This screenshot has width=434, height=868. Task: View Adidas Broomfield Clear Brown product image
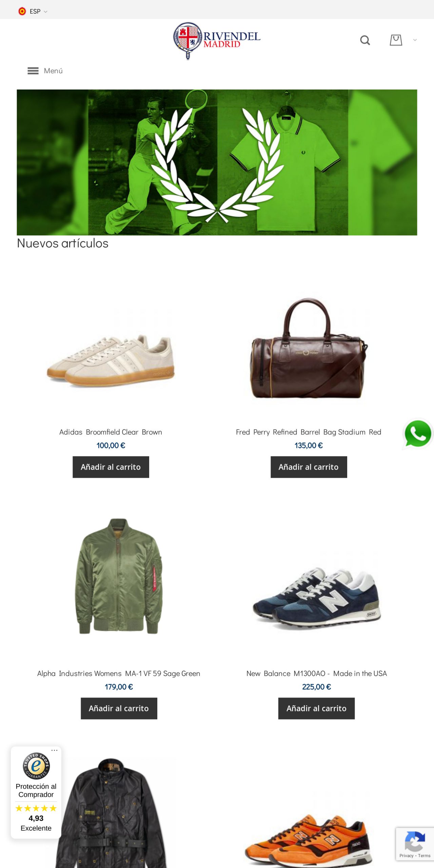pyautogui.click(x=111, y=360)
